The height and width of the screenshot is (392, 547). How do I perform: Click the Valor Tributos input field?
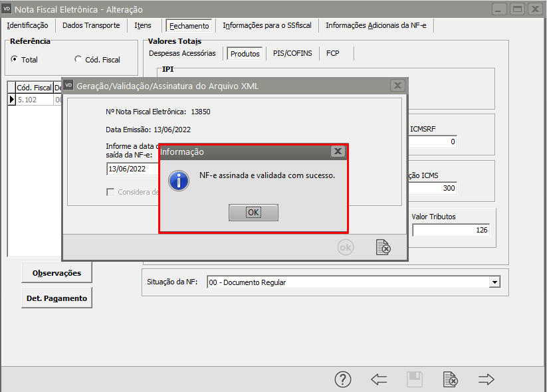tap(451, 230)
